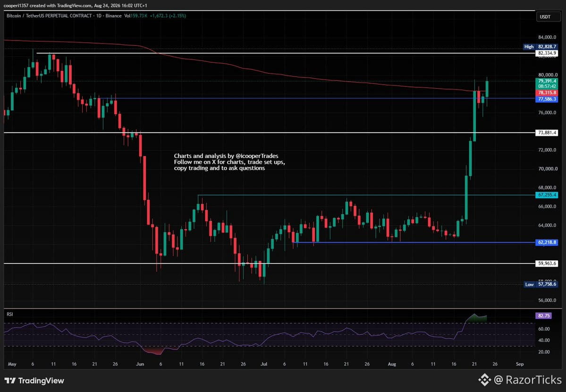Click the May label on time axis
The image size is (566, 392).
pos(12,364)
